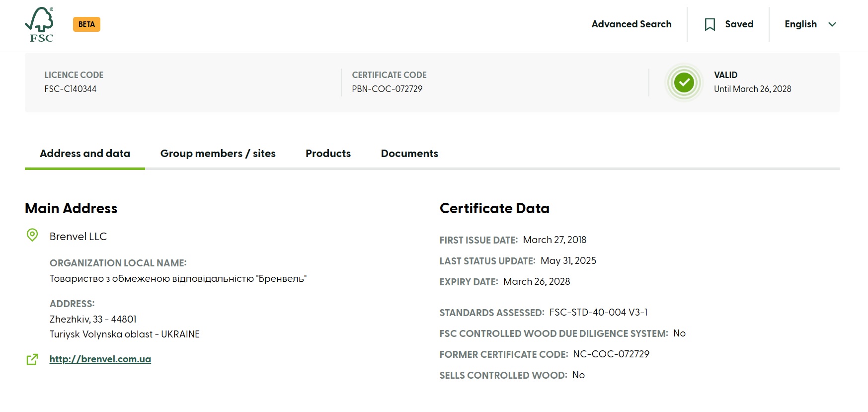Click the VALID status label
The height and width of the screenshot is (412, 868).
pyautogui.click(x=726, y=75)
